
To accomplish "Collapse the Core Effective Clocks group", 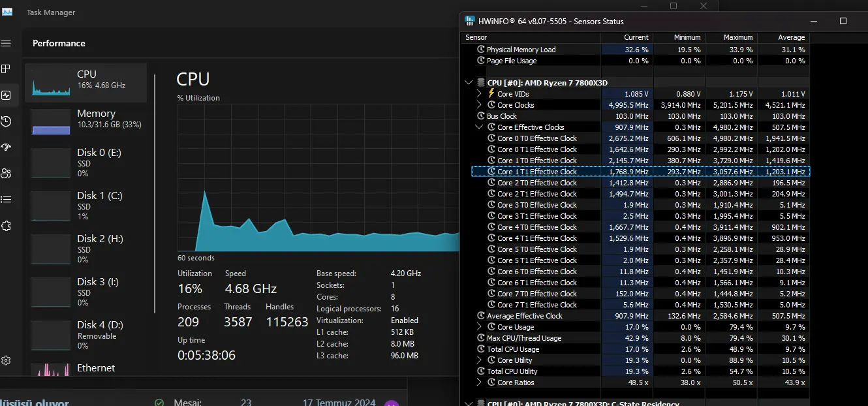I will pos(479,127).
